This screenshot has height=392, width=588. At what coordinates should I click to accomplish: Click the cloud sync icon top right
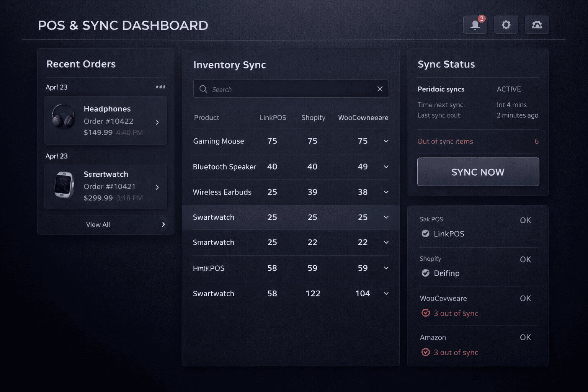tap(537, 24)
